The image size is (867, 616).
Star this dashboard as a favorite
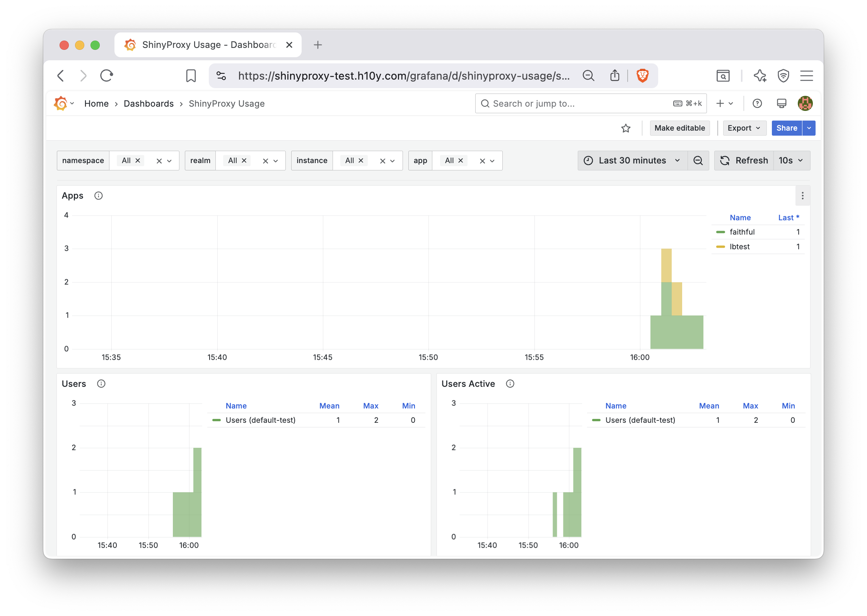click(626, 128)
